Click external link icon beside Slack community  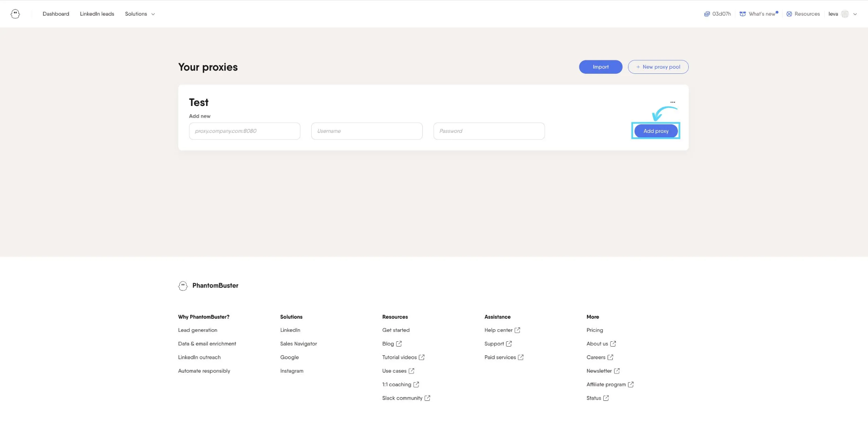coord(427,398)
